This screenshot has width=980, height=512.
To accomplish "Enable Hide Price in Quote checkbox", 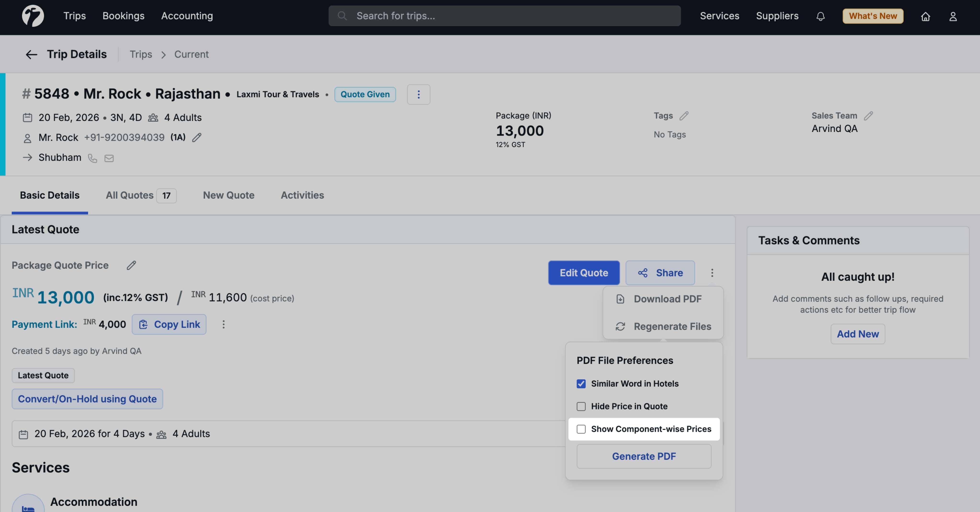I will pos(581,406).
